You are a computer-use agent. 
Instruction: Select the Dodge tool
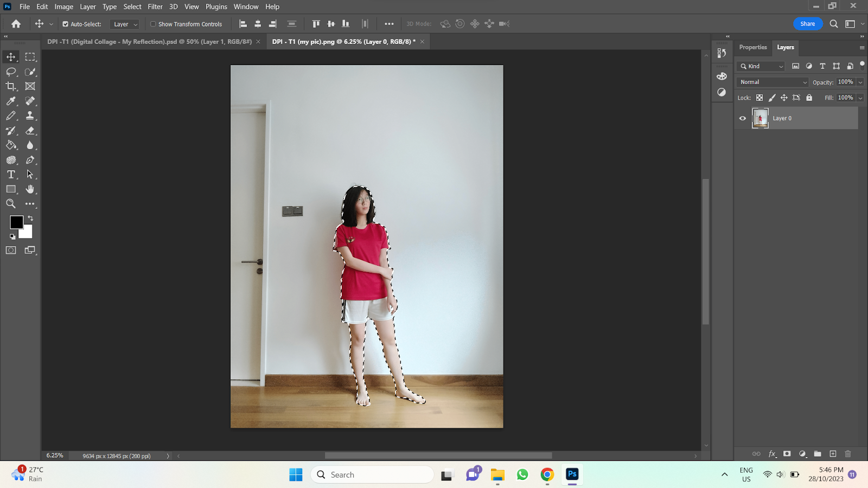(11, 160)
